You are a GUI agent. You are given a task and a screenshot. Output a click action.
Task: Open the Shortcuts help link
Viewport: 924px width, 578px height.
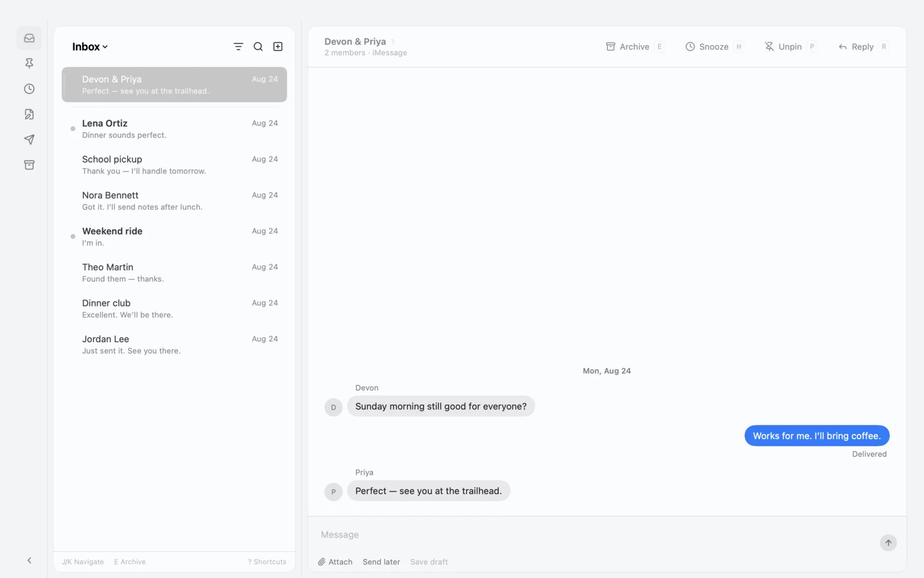point(267,562)
